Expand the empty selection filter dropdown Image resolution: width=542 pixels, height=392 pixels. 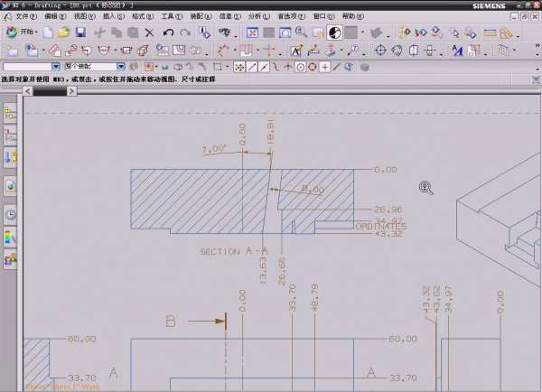coord(56,67)
